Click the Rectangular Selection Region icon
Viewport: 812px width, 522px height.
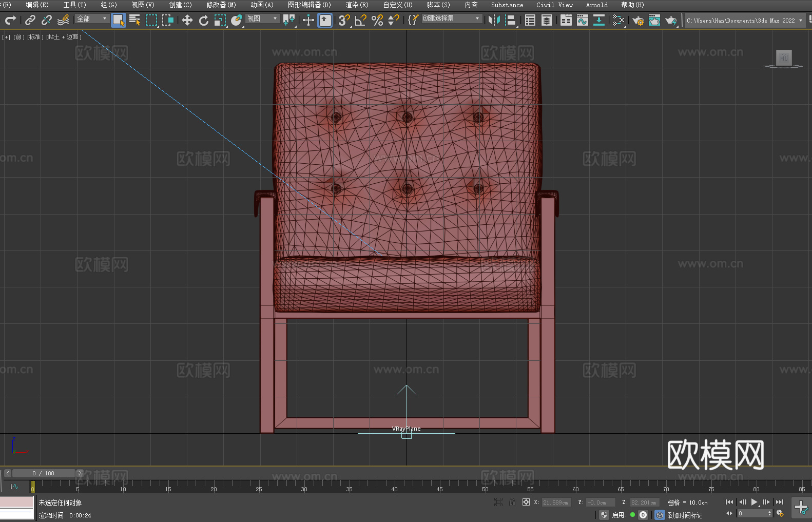click(x=151, y=20)
